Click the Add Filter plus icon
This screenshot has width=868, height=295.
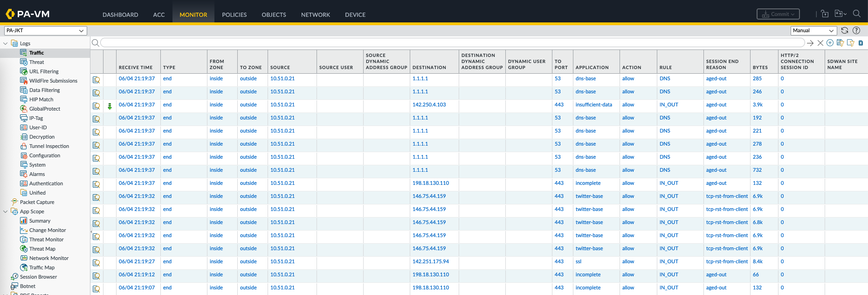(830, 43)
